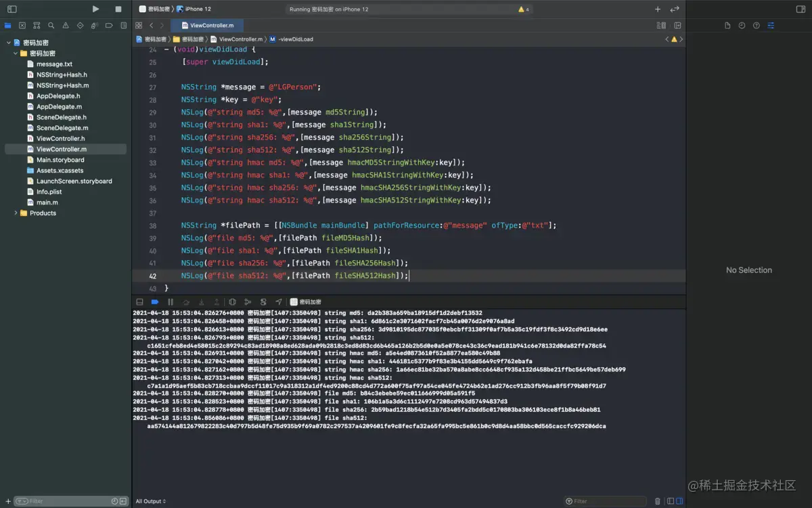This screenshot has width=812, height=508.
Task: Stop the running app
Action: pyautogui.click(x=118, y=9)
